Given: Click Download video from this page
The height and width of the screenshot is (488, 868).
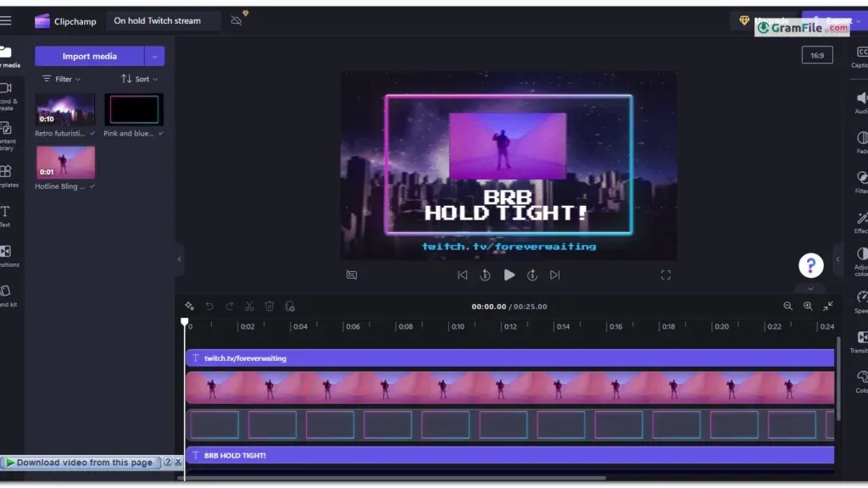Looking at the screenshot, I should [80, 462].
